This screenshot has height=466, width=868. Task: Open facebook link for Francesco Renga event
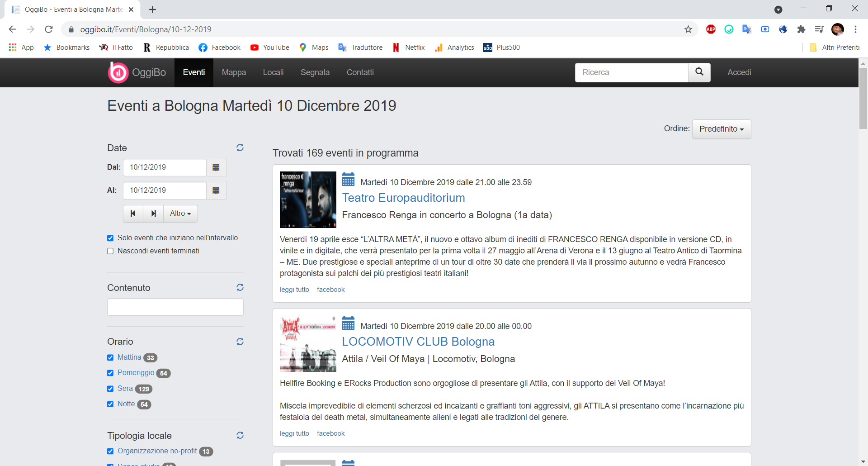pyautogui.click(x=330, y=290)
